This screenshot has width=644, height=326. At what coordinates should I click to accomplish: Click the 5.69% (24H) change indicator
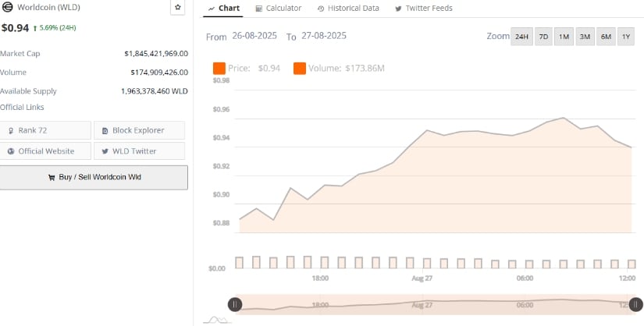click(x=55, y=28)
